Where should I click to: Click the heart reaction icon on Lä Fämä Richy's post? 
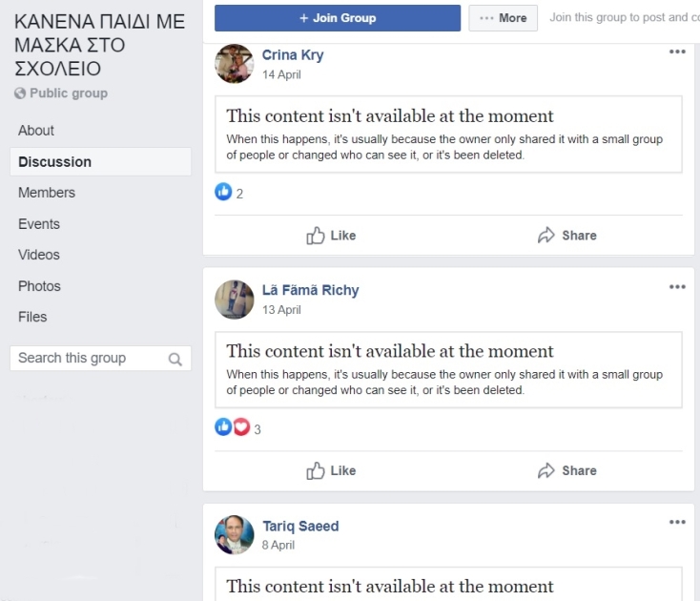tap(241, 427)
